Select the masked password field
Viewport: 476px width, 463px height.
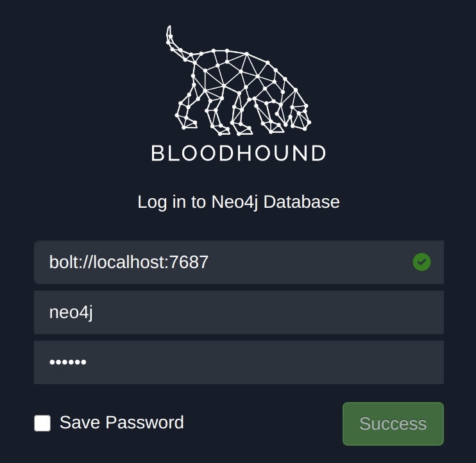[257, 362]
